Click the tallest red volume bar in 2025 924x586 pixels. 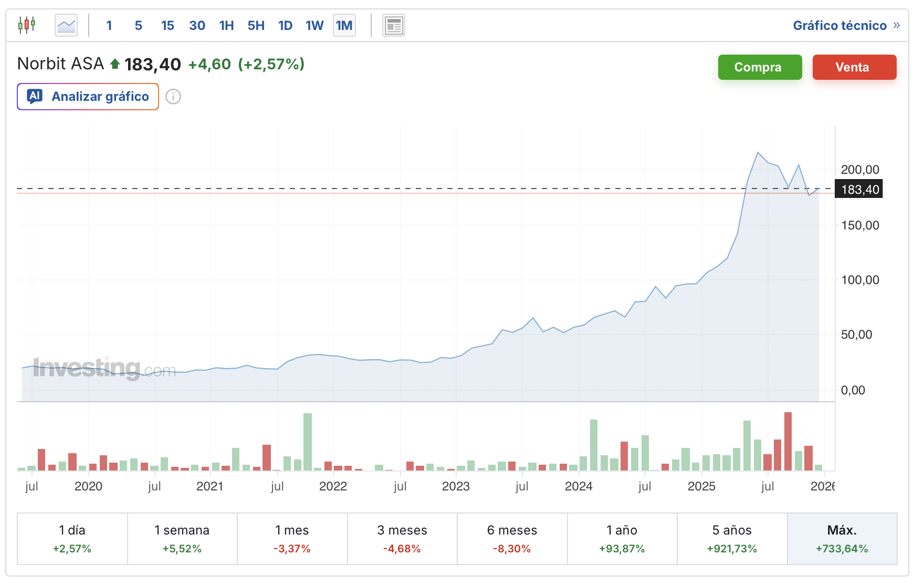[787, 441]
